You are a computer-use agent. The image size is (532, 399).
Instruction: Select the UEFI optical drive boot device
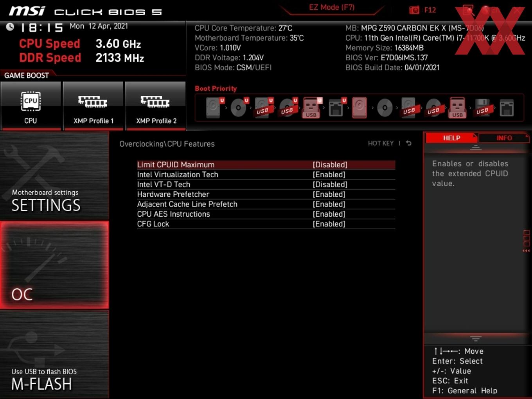click(239, 108)
